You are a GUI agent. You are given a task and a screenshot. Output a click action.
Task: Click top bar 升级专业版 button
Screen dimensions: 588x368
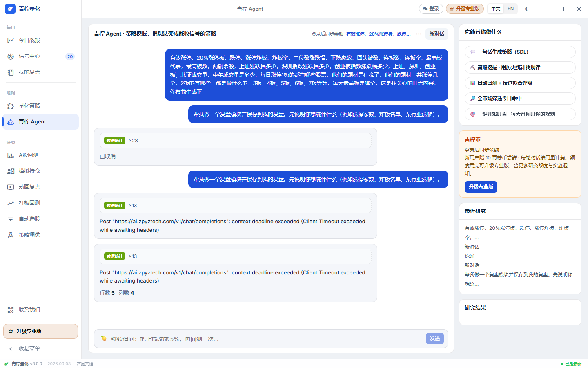click(x=465, y=9)
